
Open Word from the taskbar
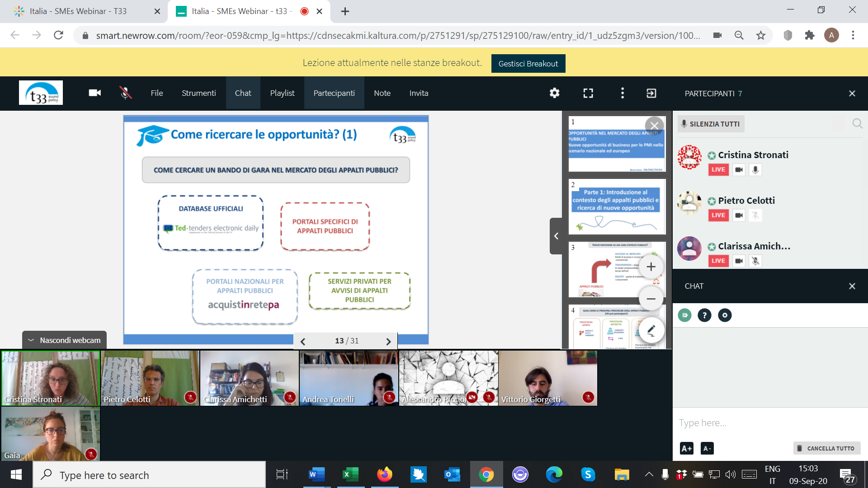316,474
